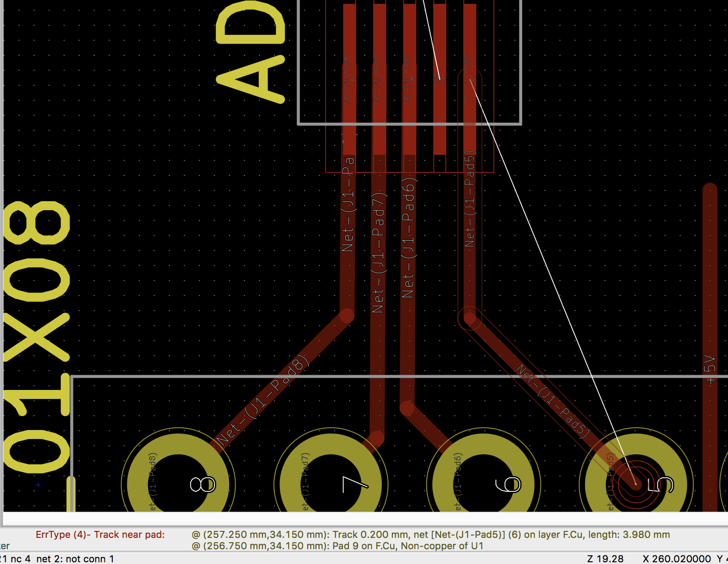Click the track corner joint of Net-(J1-Pad8)
This screenshot has height=564, width=728.
coord(347,316)
